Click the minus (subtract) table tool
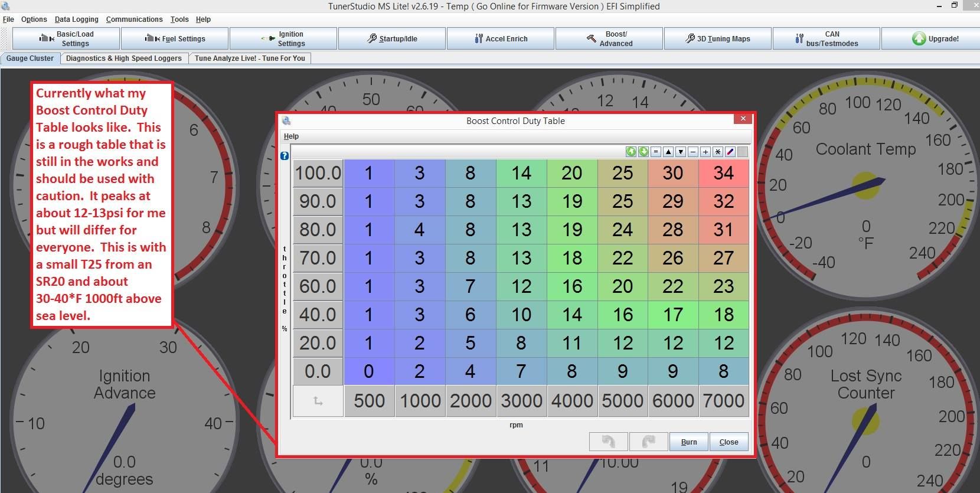The width and height of the screenshot is (980, 493). coord(693,152)
